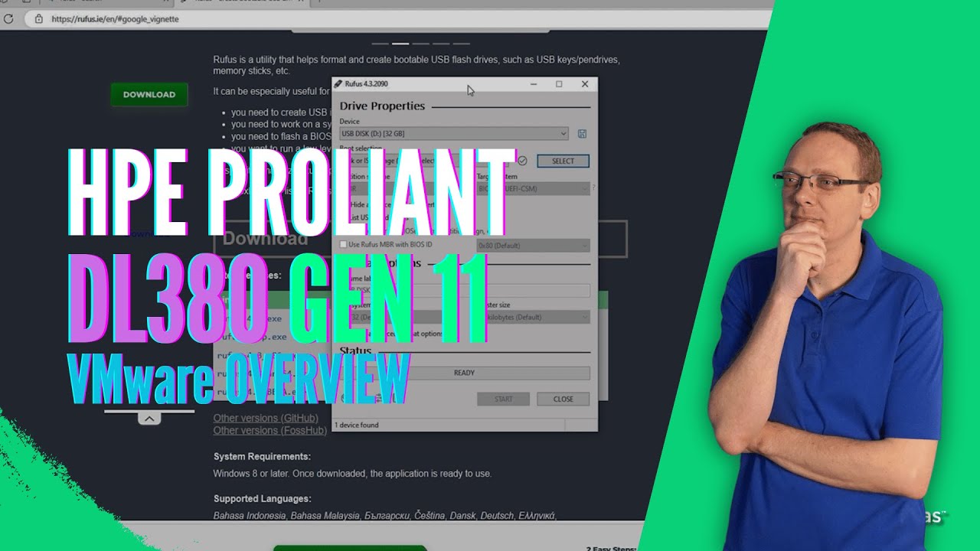Click the '1 device found' status text
Image resolution: width=980 pixels, height=551 pixels.
point(356,425)
